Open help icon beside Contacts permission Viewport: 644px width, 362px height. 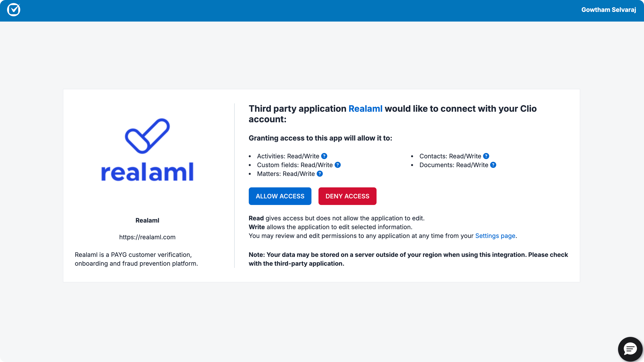[486, 156]
